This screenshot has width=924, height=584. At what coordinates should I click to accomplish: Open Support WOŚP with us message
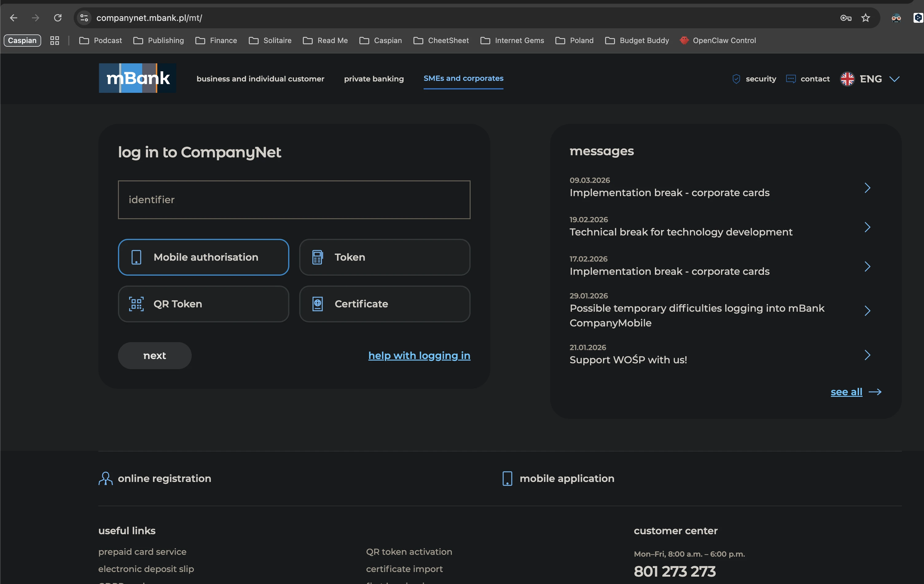point(628,360)
